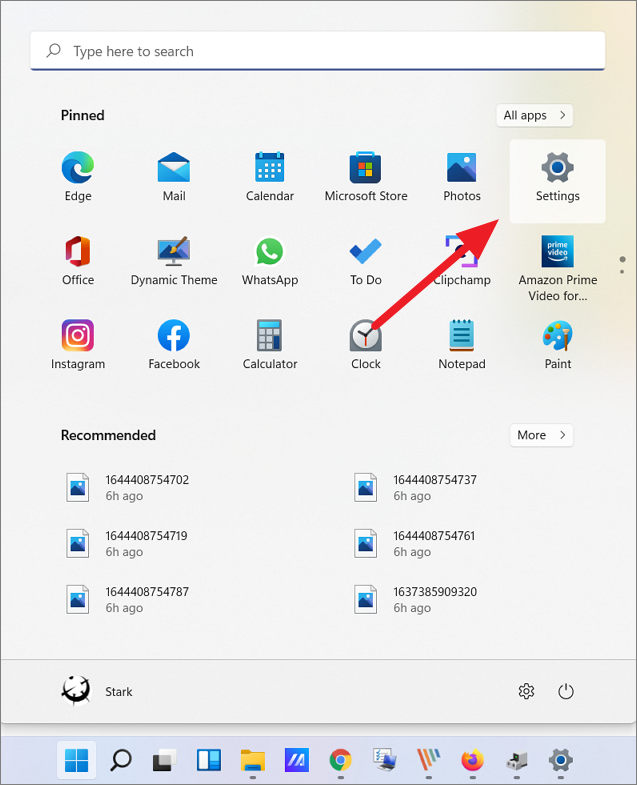Open the colorful striped taskbar app

coord(429,760)
